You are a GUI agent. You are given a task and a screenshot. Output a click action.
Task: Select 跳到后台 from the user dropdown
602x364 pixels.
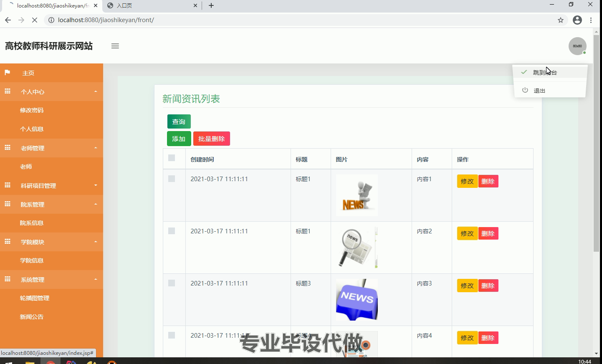coord(549,72)
